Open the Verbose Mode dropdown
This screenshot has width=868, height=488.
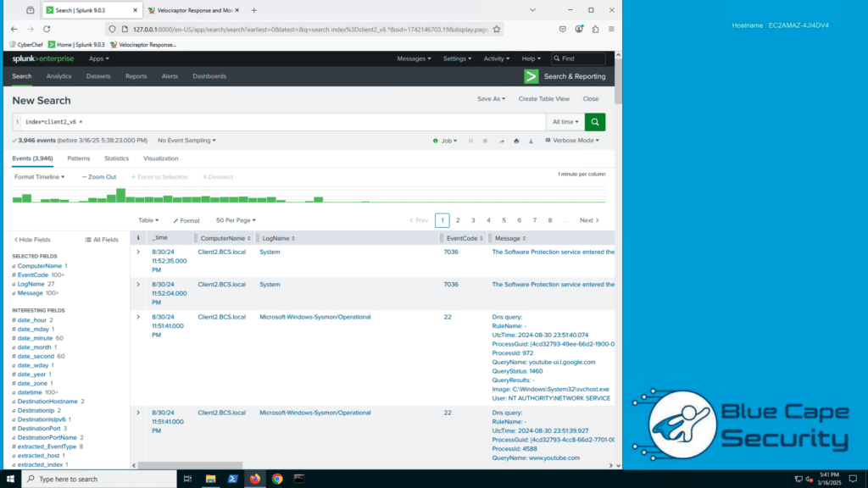(x=576, y=141)
